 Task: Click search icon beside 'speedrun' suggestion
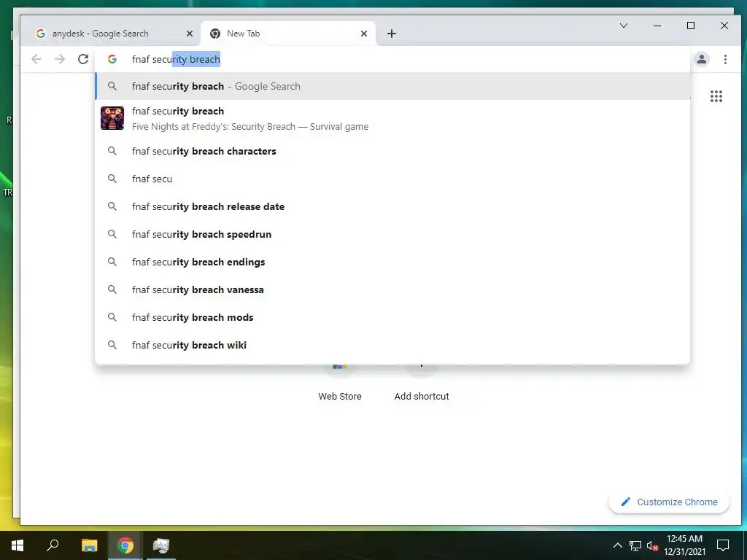112,234
